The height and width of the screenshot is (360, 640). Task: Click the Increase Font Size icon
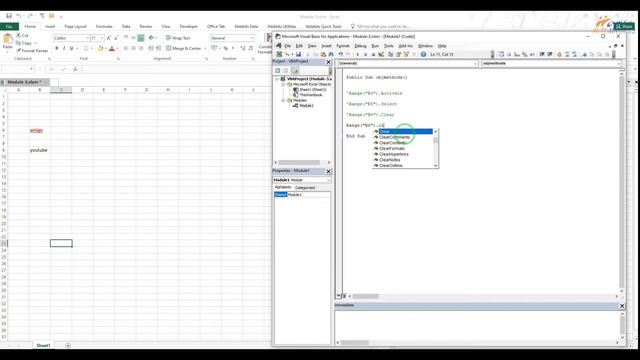click(x=109, y=38)
